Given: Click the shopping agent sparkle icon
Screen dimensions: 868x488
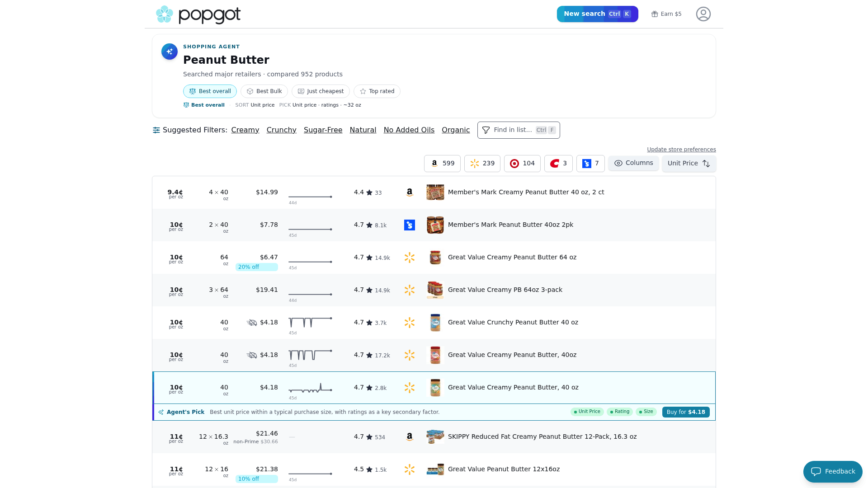Looking at the screenshot, I should tap(170, 52).
